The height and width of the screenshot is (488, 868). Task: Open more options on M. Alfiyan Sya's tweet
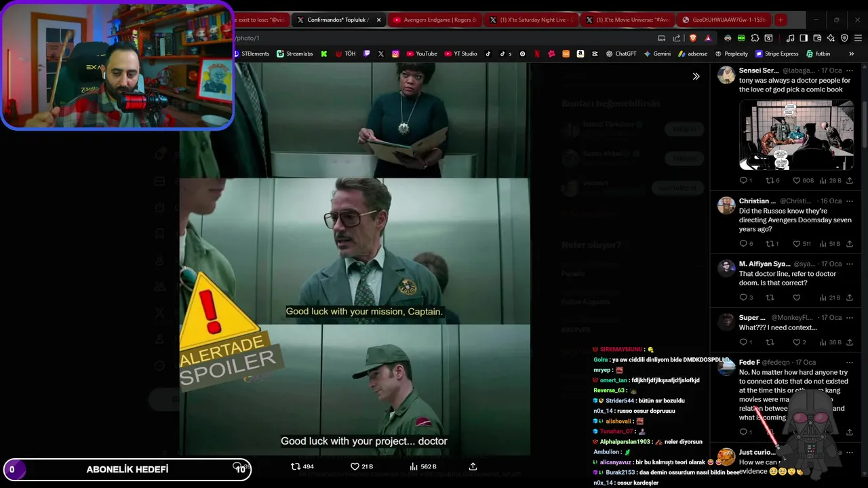849,264
